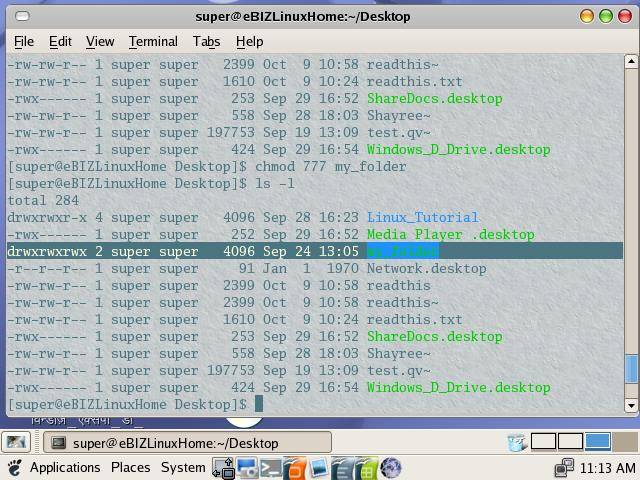Launch OpenOffice Calc spreadsheet from the panel
The image size is (640, 480).
(366, 467)
